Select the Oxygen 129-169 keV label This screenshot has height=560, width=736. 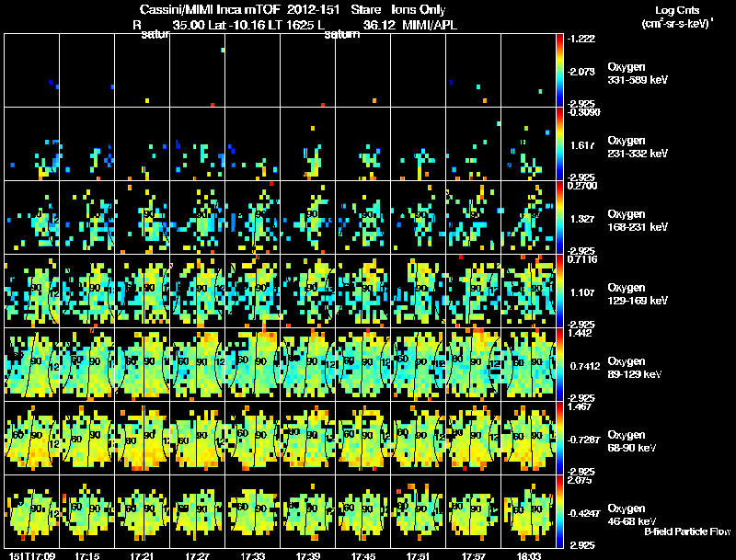click(x=638, y=294)
